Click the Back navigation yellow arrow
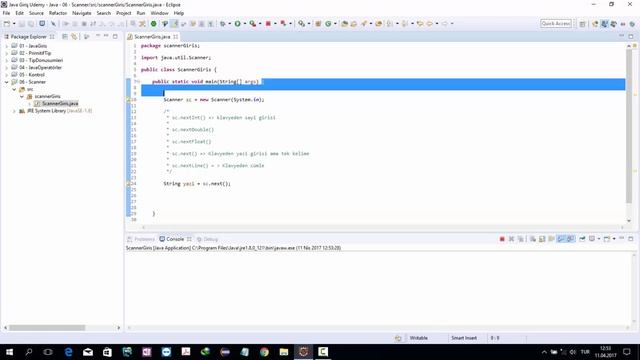The image size is (640, 360). 429,24
